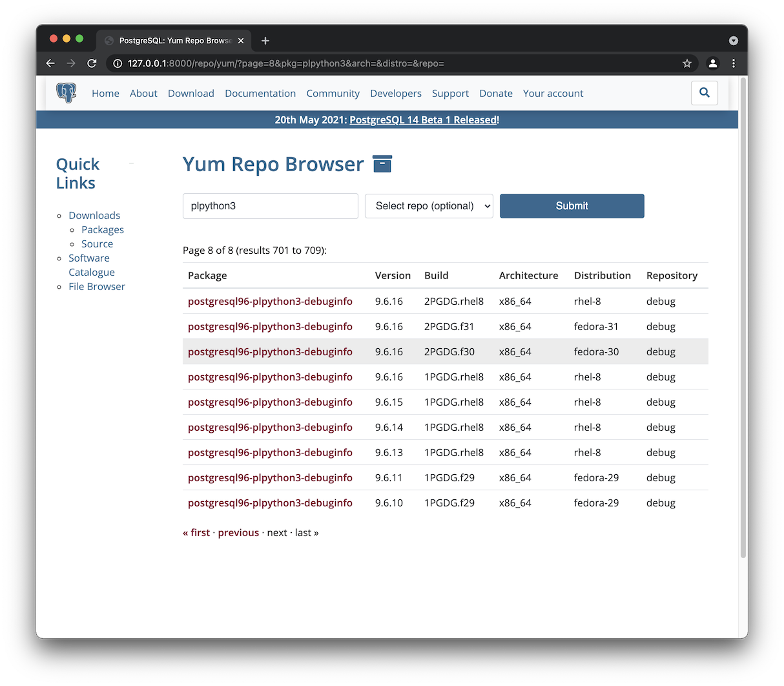This screenshot has width=784, height=686.
Task: Jump to the first results page
Action: pos(196,533)
